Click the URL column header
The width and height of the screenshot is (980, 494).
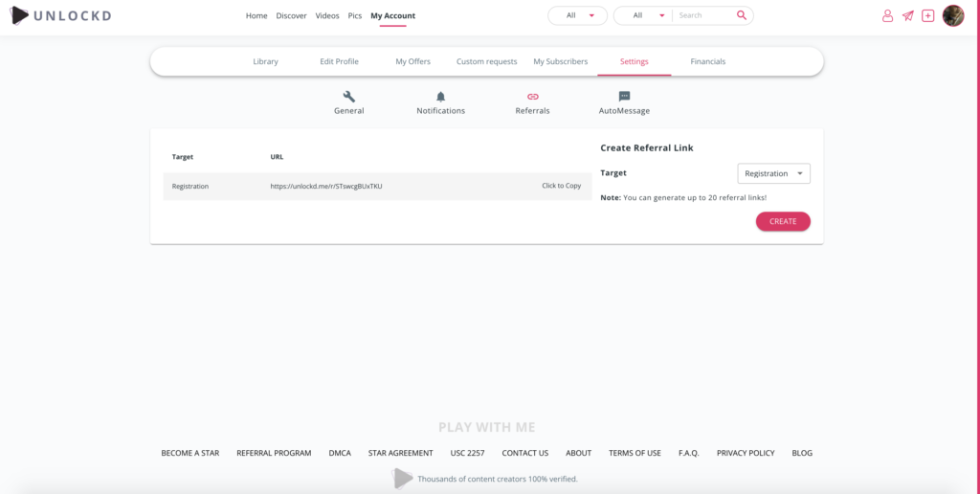click(277, 157)
